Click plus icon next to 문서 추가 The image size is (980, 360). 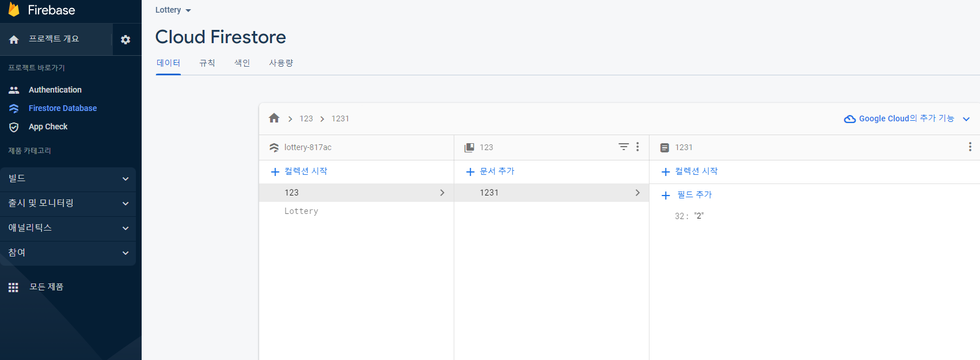pos(470,171)
